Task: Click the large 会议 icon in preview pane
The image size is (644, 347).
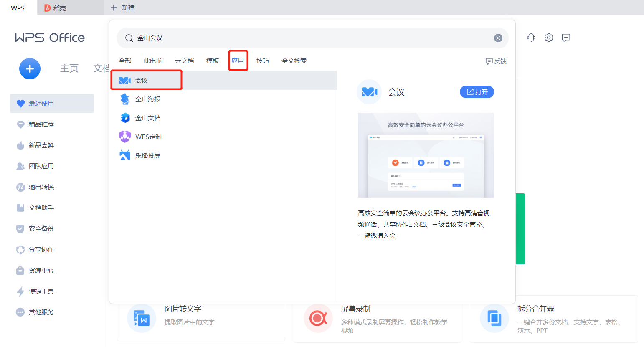Action: click(x=370, y=92)
